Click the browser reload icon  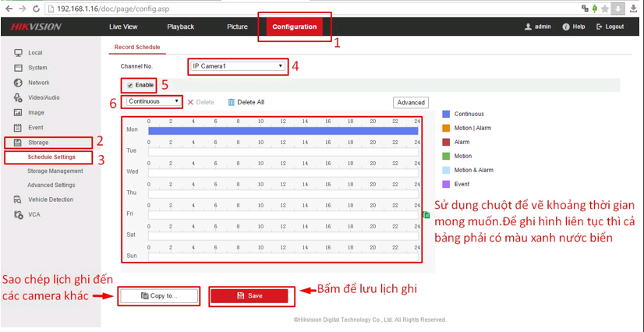[37, 8]
